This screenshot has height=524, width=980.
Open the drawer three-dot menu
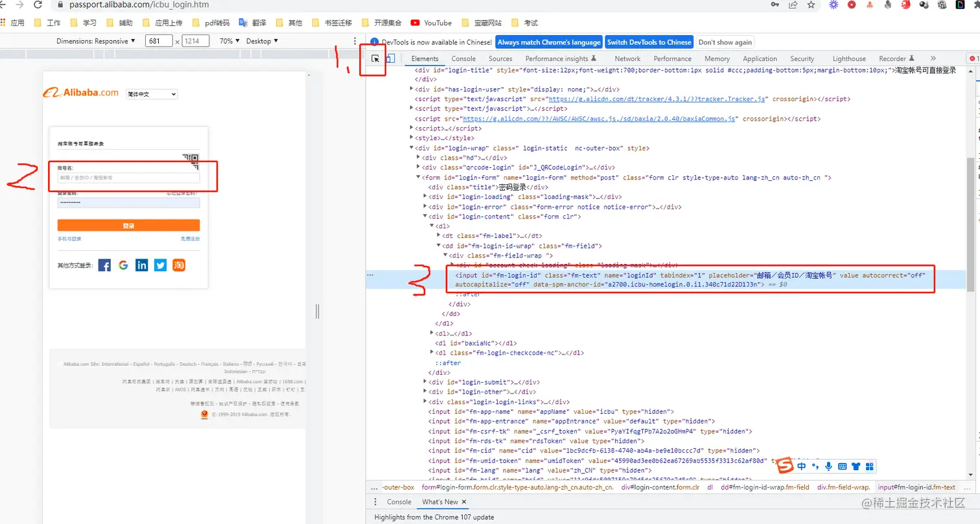tap(375, 502)
